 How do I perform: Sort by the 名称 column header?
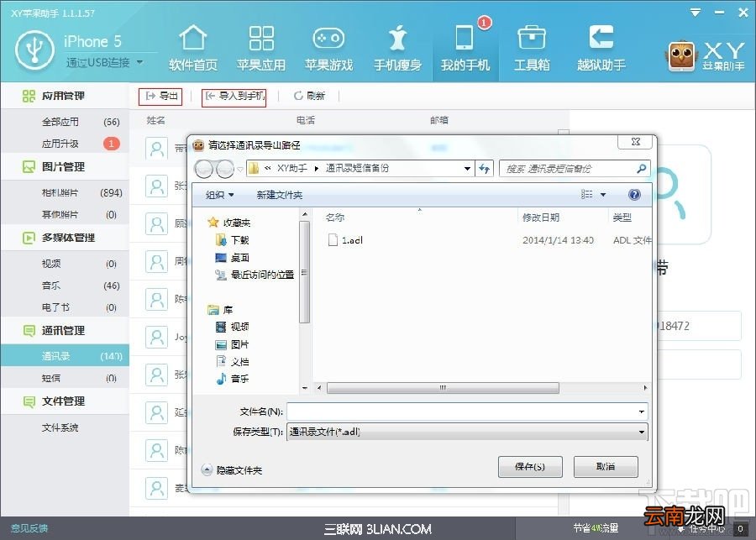(335, 218)
